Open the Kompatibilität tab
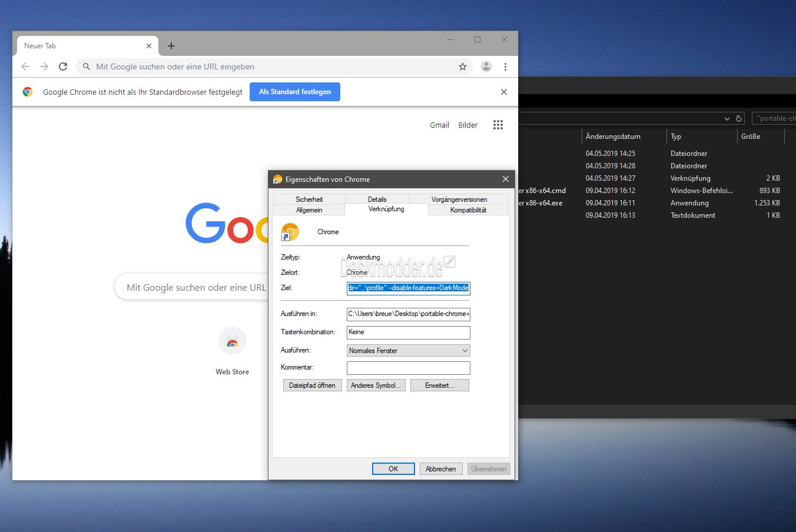Screen dimensions: 796x532 tap(469, 210)
